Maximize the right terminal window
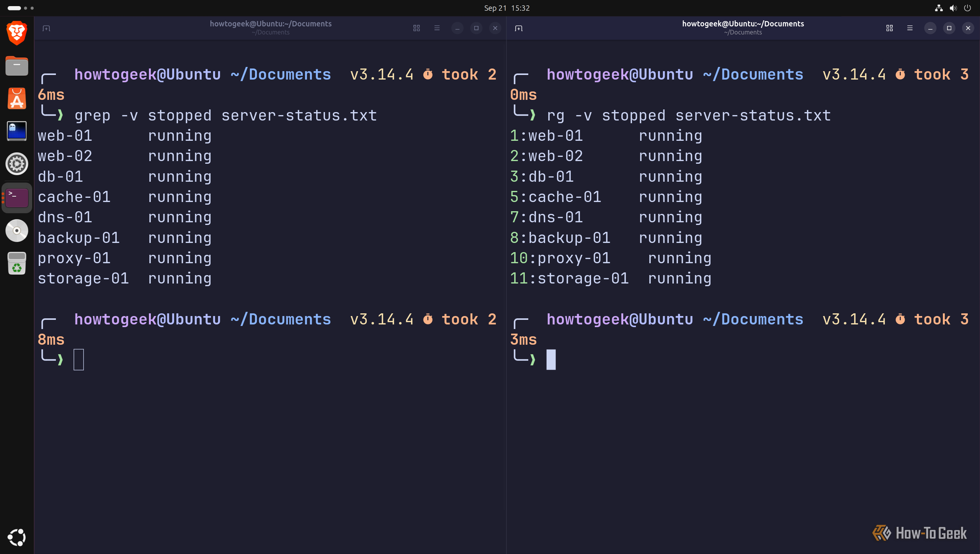 click(949, 28)
